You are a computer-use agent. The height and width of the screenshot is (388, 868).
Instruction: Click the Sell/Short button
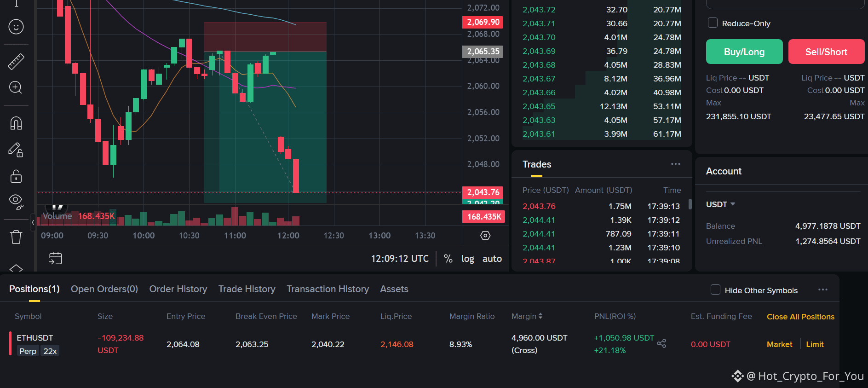tap(826, 52)
